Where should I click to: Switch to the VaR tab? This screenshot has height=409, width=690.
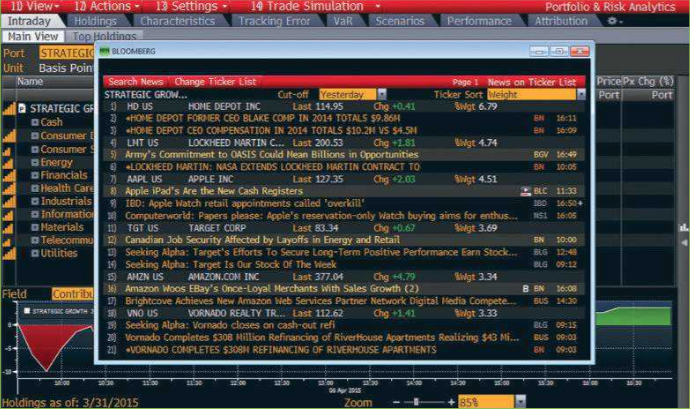pos(342,21)
